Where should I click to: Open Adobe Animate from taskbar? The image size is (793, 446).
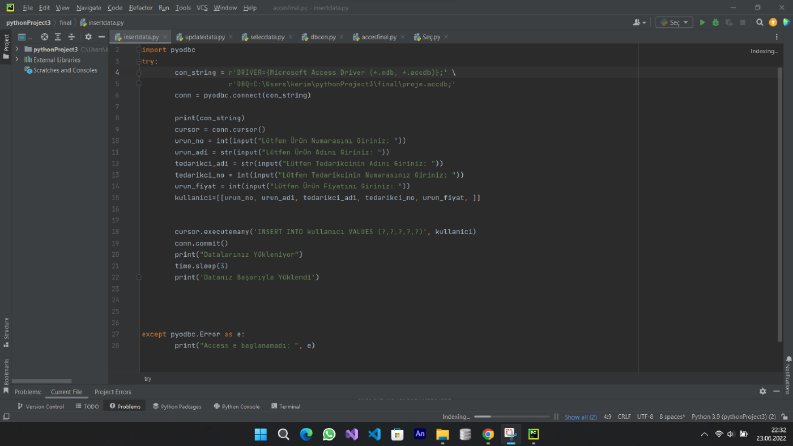coord(420,434)
